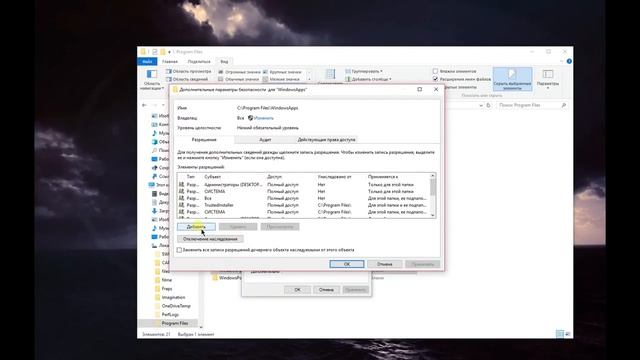Check replace child permissions checkbox
Image resolution: width=640 pixels, height=360 pixels.
click(x=179, y=250)
